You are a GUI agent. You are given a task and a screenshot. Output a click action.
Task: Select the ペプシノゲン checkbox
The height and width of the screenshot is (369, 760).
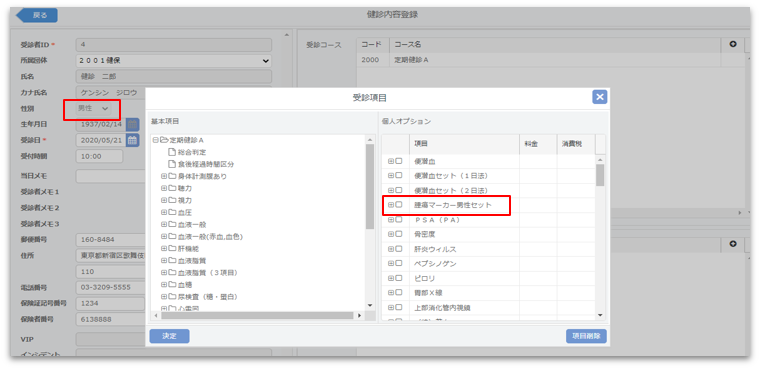pos(398,264)
